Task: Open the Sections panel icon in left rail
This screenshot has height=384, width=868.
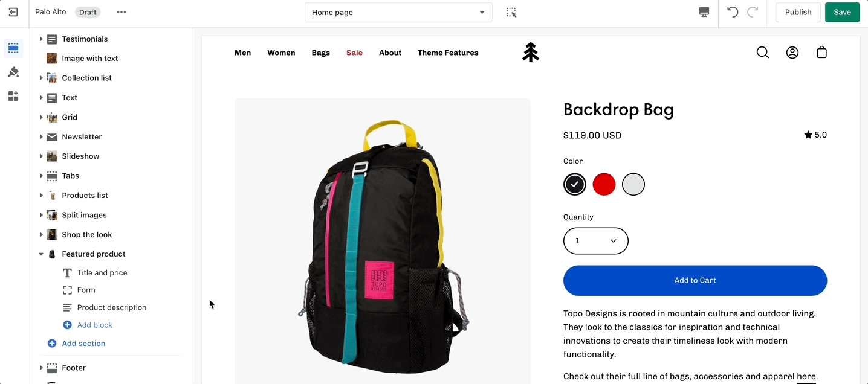Action: click(13, 48)
